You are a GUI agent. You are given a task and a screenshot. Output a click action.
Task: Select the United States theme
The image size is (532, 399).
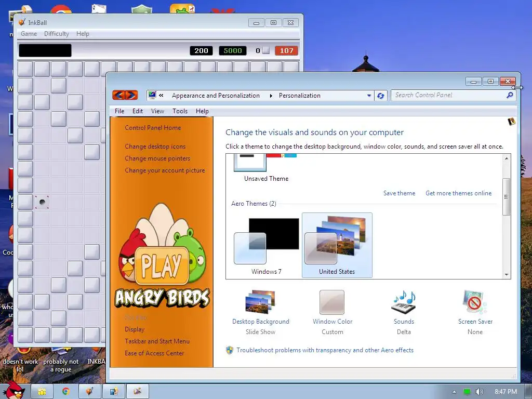coord(337,245)
